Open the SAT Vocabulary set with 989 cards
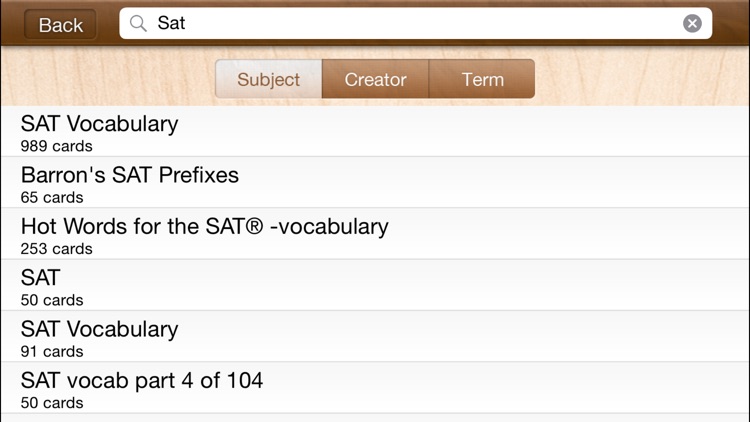Image resolution: width=750 pixels, height=422 pixels. (99, 124)
